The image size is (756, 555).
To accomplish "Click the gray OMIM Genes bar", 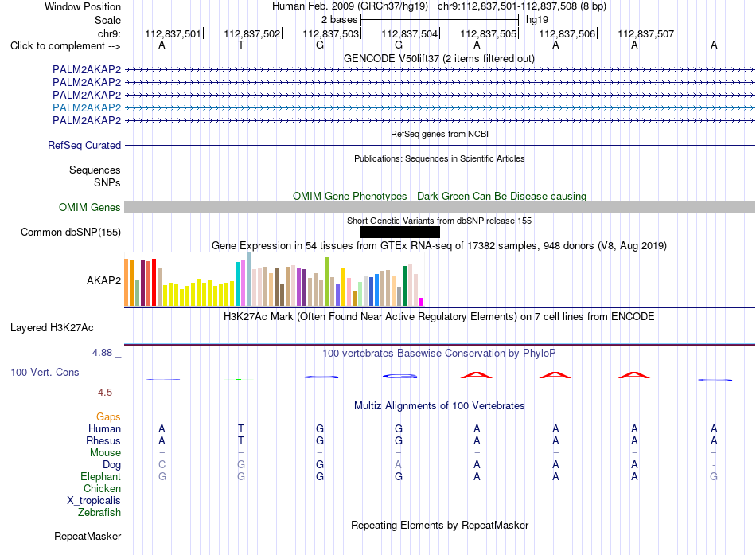I will [439, 208].
